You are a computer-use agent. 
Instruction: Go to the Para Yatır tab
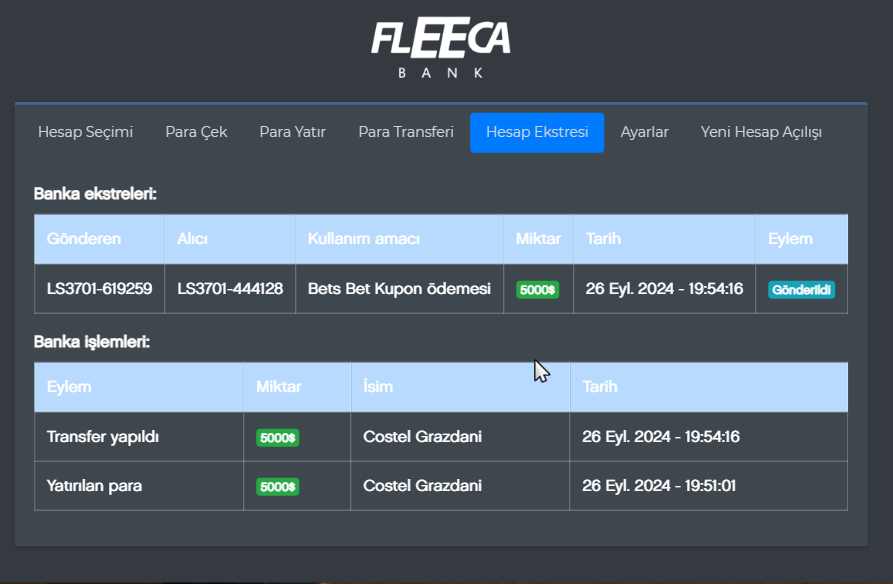tap(292, 132)
